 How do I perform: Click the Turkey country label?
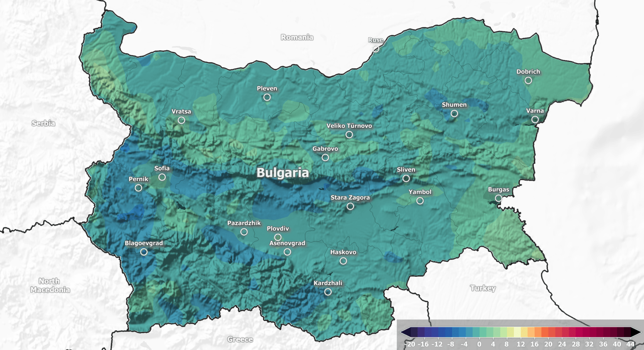click(483, 288)
